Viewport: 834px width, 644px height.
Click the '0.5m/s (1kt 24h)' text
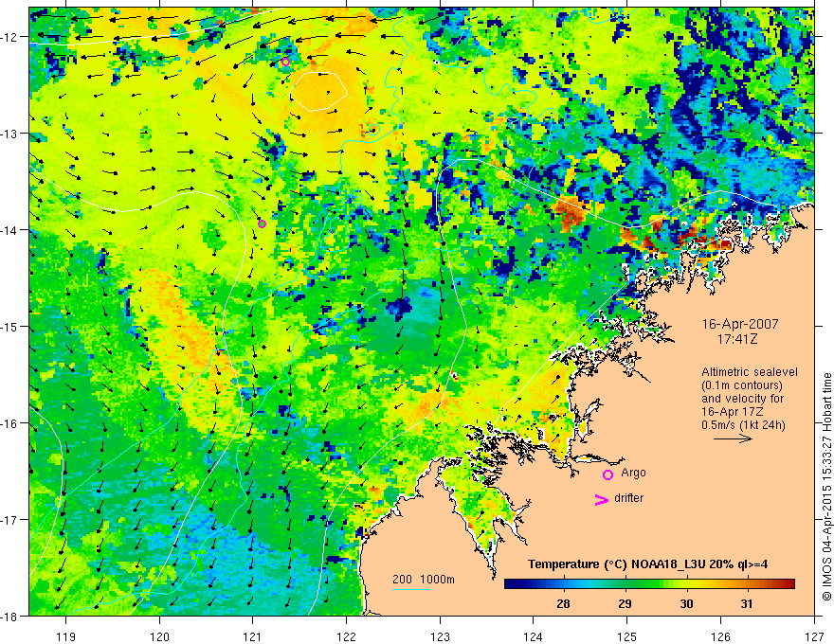tap(743, 425)
